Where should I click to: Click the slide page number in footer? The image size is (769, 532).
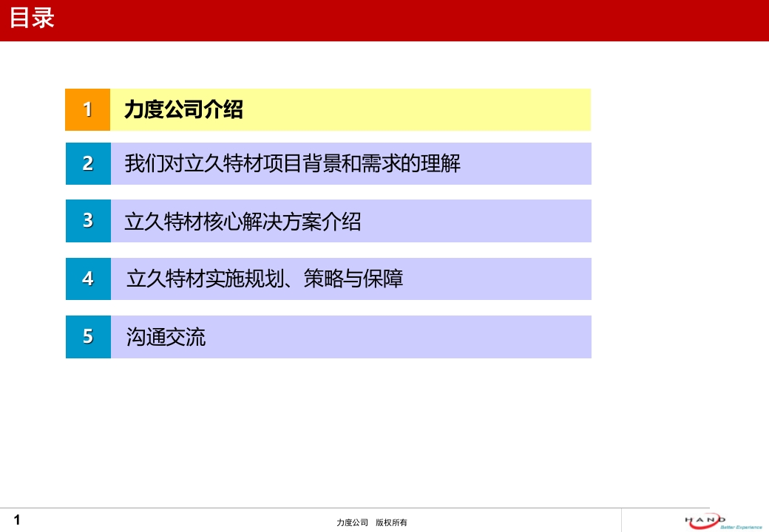(x=17, y=520)
